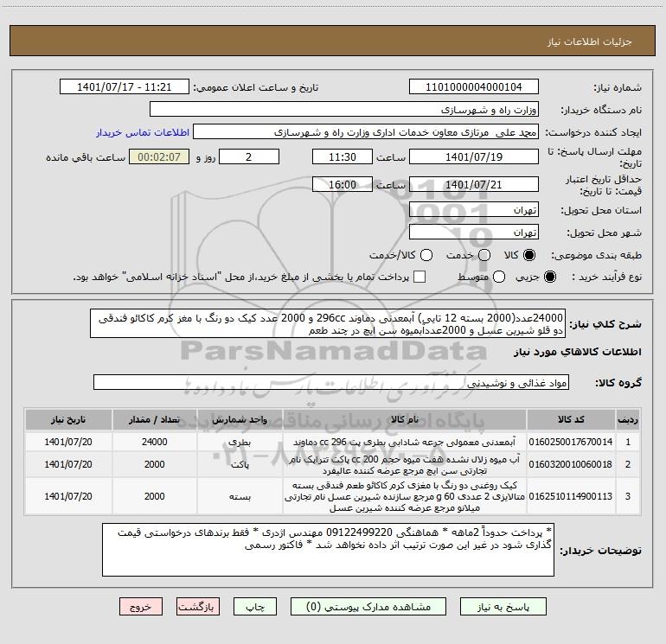Viewport: 666px width, 644px height.
Task: Click the need date in the بطری row
Action: (x=68, y=442)
